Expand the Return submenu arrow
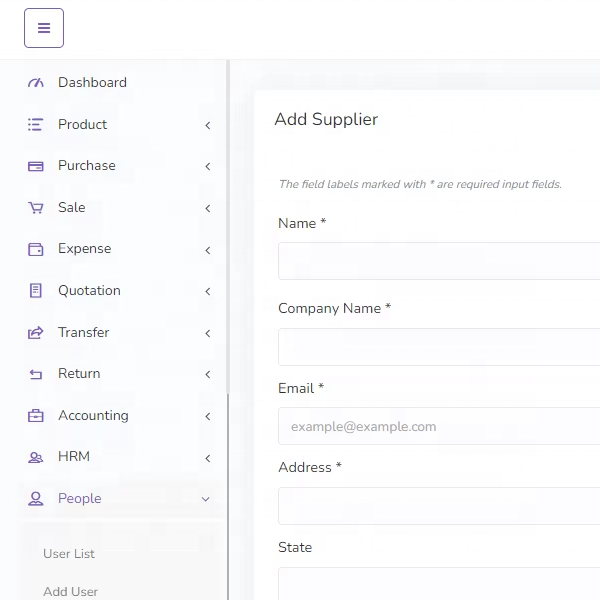Screen dimensions: 600x600 pos(207,374)
